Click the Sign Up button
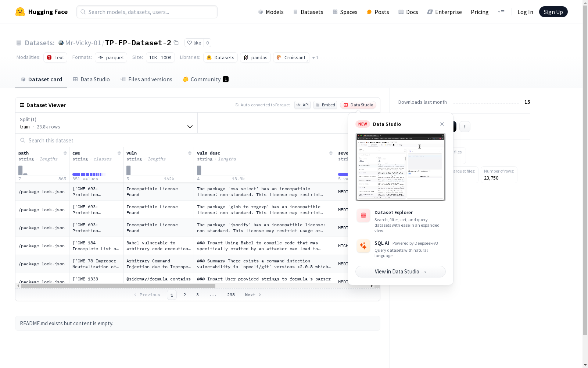 553,12
